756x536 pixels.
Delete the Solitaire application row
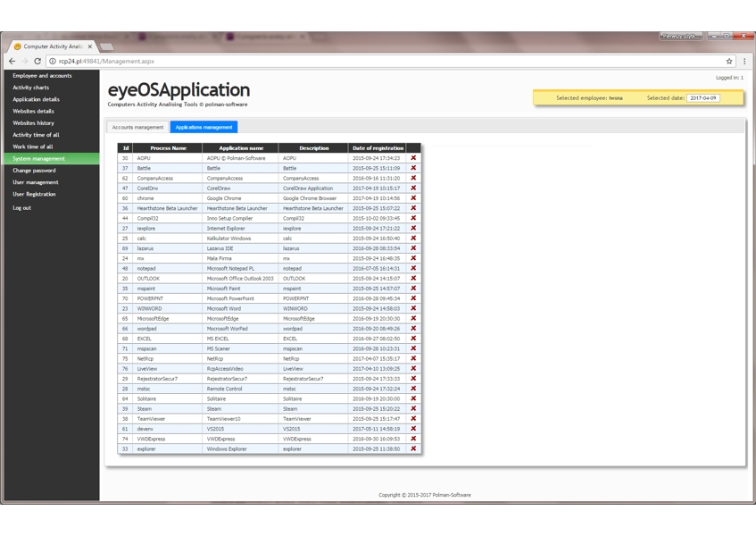(413, 398)
